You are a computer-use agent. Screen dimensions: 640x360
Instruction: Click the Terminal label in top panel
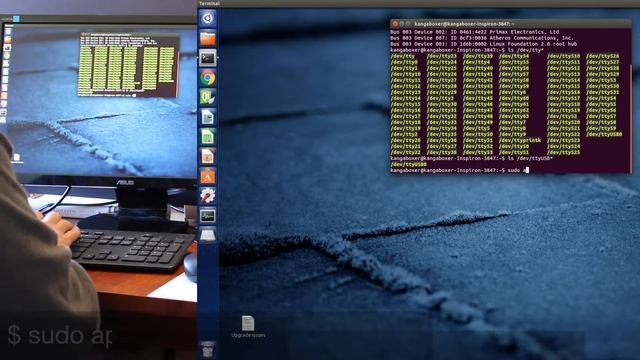tap(209, 3)
